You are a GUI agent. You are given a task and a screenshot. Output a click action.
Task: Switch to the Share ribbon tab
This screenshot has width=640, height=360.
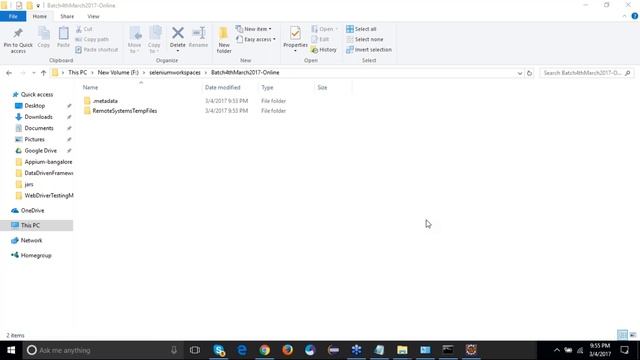pos(67,16)
